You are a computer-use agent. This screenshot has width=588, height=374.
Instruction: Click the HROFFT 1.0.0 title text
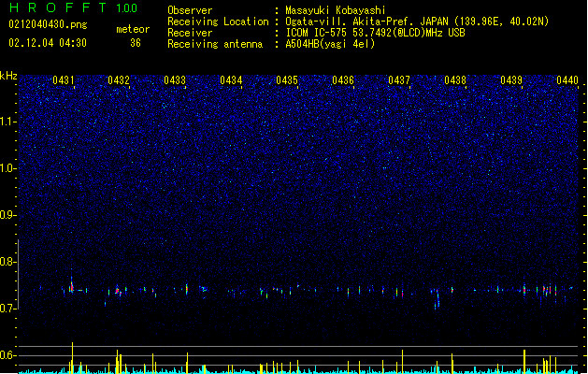click(x=74, y=7)
